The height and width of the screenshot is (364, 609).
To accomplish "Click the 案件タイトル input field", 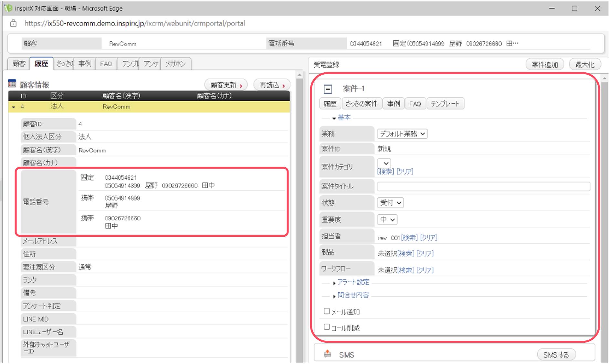I will 484,186.
